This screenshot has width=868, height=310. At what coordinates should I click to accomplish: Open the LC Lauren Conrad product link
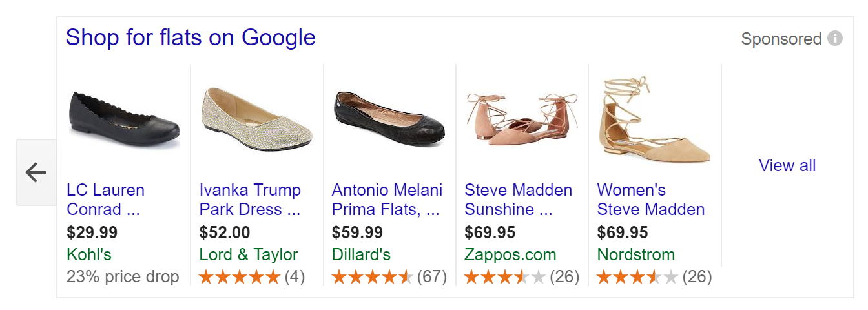point(105,200)
